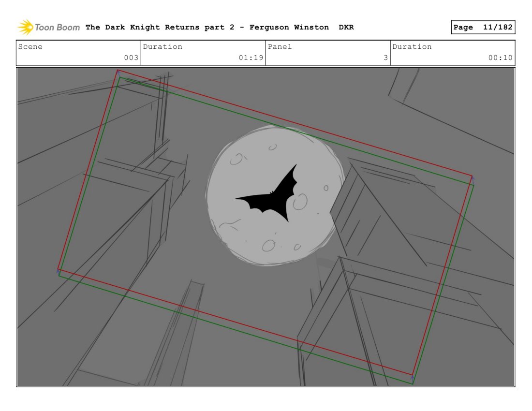Click the Panel number '3'
The width and height of the screenshot is (532, 411).
386,58
